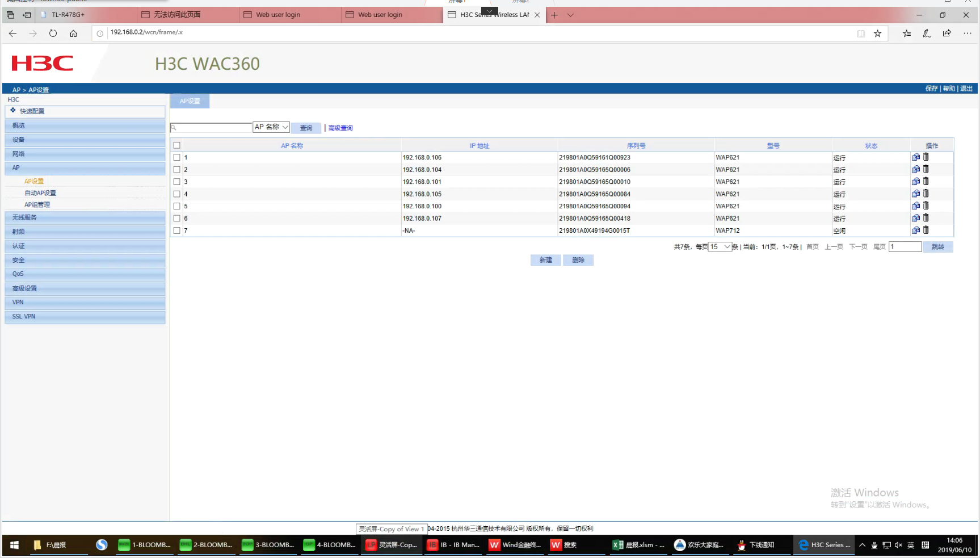Click the trash icon for AP 6
The width and height of the screenshot is (980, 558).
926,218
